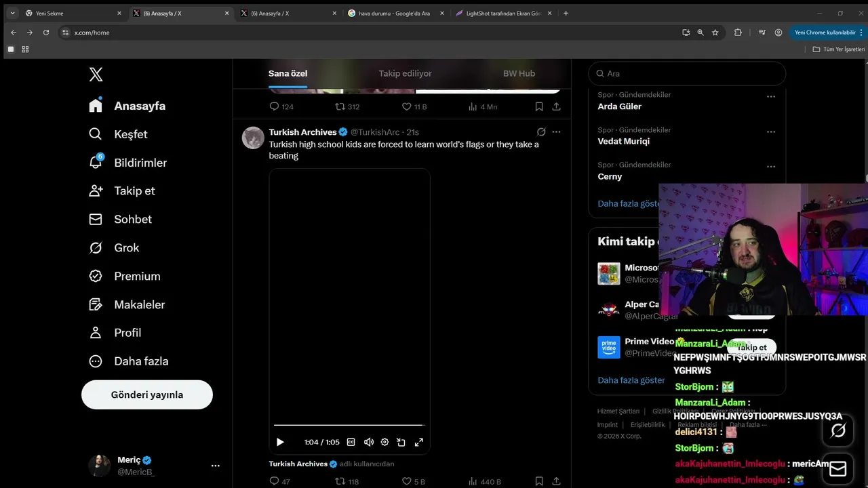Open Turkish Archives profile avatar
868x488 pixels.
pyautogui.click(x=253, y=138)
